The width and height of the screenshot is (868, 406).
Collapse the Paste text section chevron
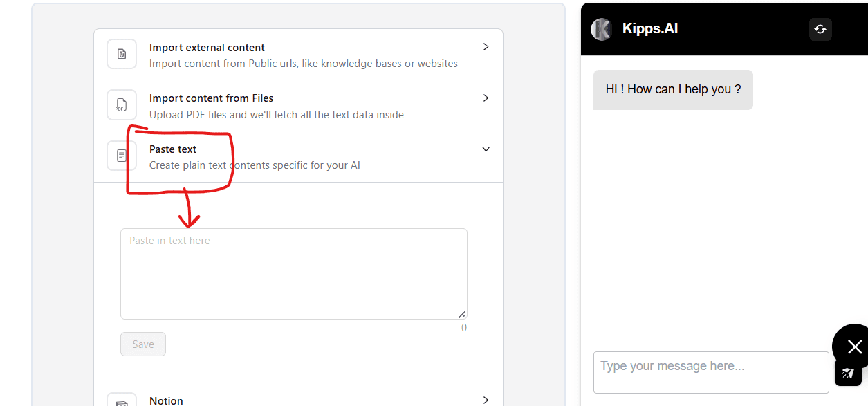pyautogui.click(x=486, y=149)
